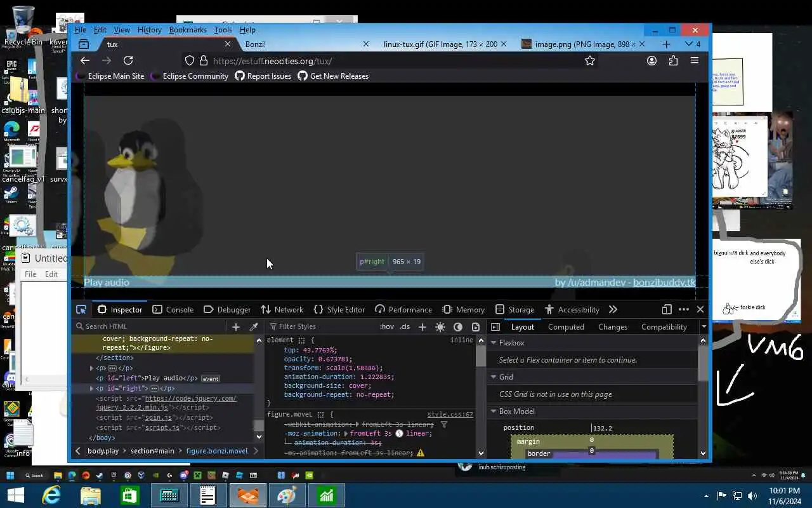Screen dimensions: 812x508
Task: Toggle dark color scheme simulation icon
Action: pyautogui.click(x=458, y=326)
